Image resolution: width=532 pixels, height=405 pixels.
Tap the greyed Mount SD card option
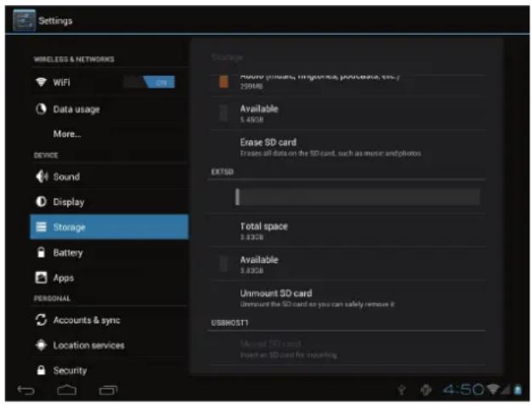tap(348, 349)
